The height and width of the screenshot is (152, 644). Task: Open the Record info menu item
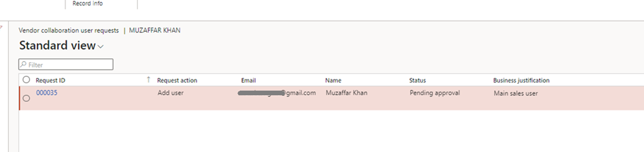[x=87, y=3]
